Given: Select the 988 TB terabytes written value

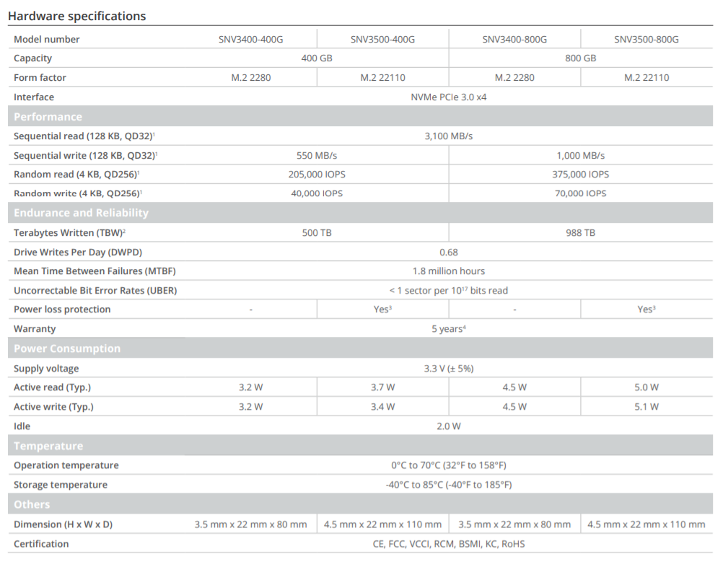Looking at the screenshot, I should 580,233.
